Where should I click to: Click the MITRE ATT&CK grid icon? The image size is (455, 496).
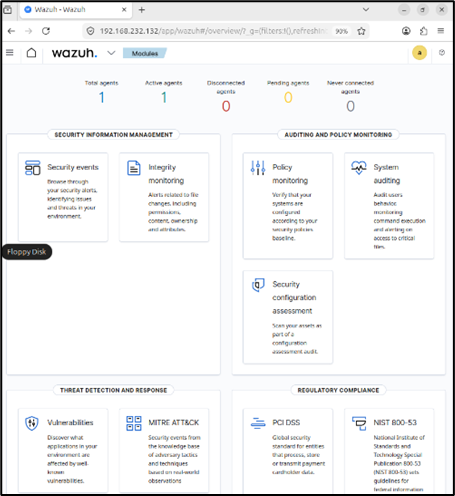134,423
